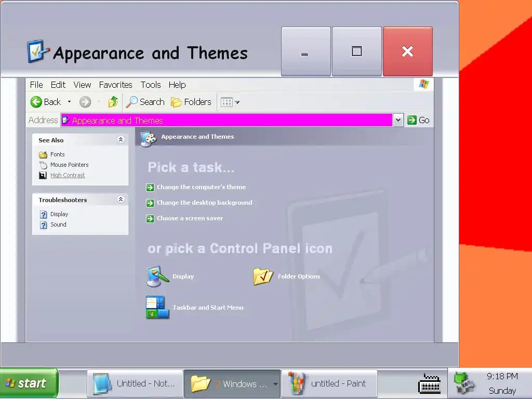Switch to untitled - Paint taskbar button
Viewport: 532px width, 399px height.
pyautogui.click(x=329, y=384)
